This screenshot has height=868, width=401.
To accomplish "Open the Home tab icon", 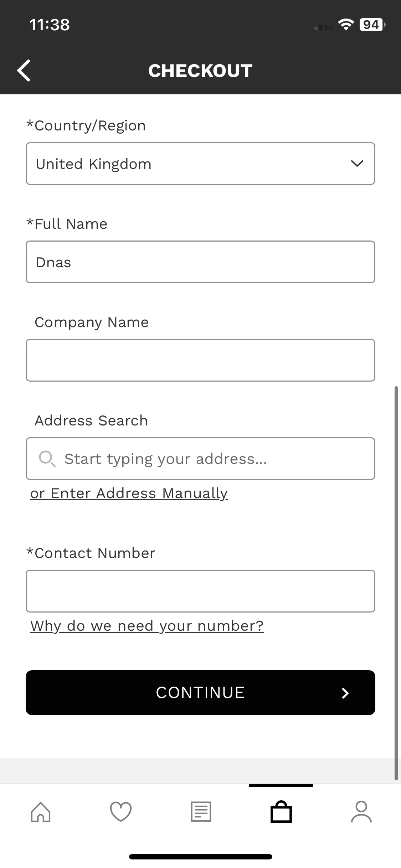I will (41, 812).
